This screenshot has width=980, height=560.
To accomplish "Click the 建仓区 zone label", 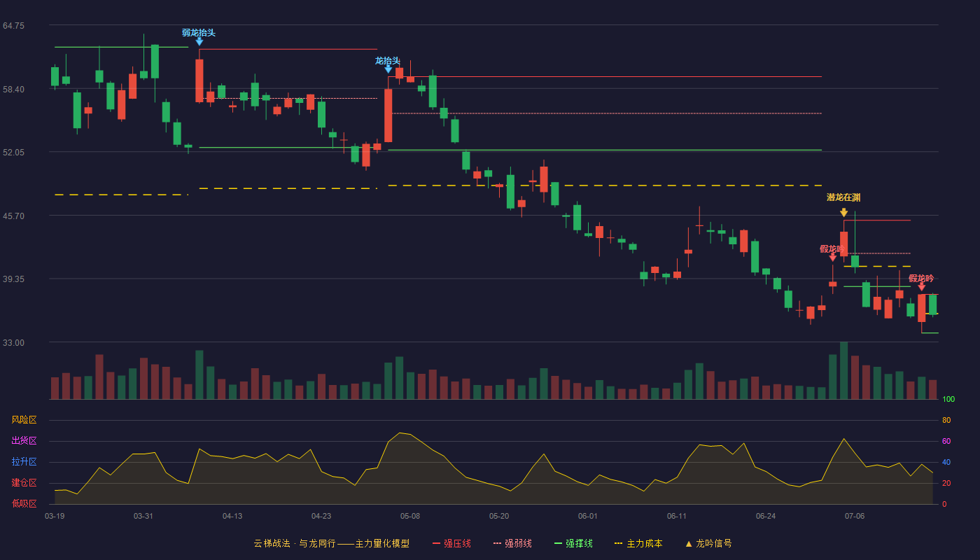I will [x=24, y=483].
